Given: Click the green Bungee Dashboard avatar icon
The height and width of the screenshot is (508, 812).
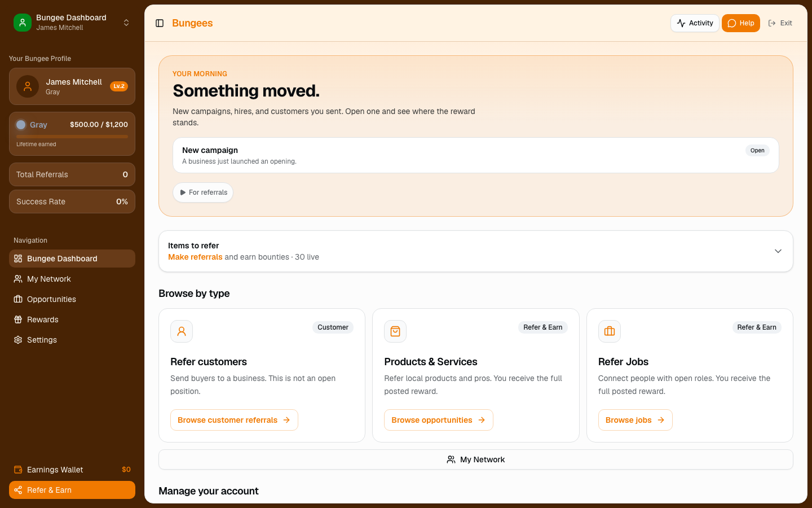Looking at the screenshot, I should (x=23, y=23).
